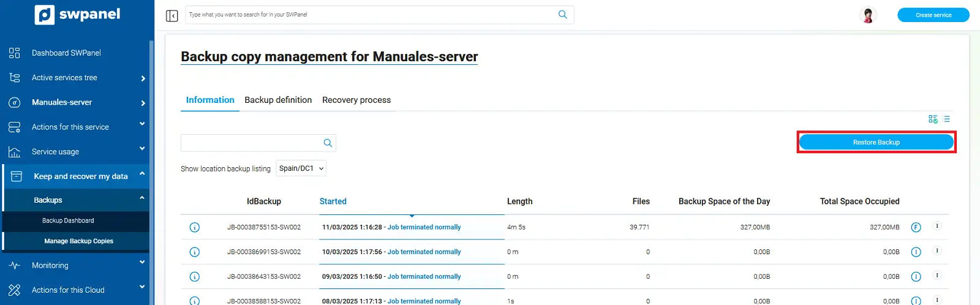
Task: Focus the SWPanel global search field
Action: point(367,15)
